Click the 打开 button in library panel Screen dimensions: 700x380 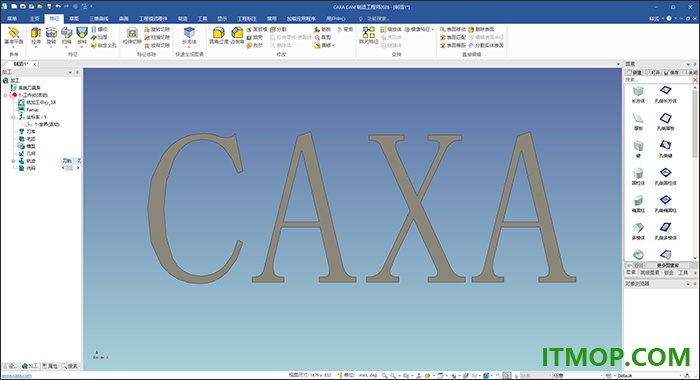pos(652,72)
